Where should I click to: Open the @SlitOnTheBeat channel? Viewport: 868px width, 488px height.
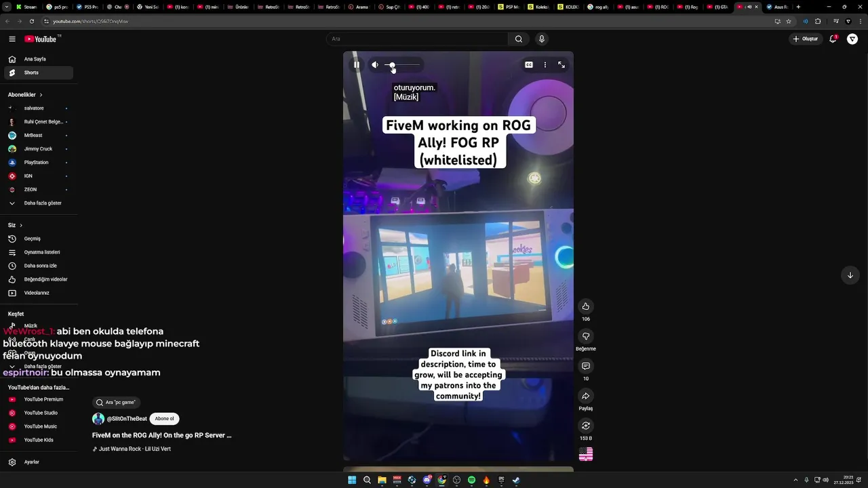127,419
